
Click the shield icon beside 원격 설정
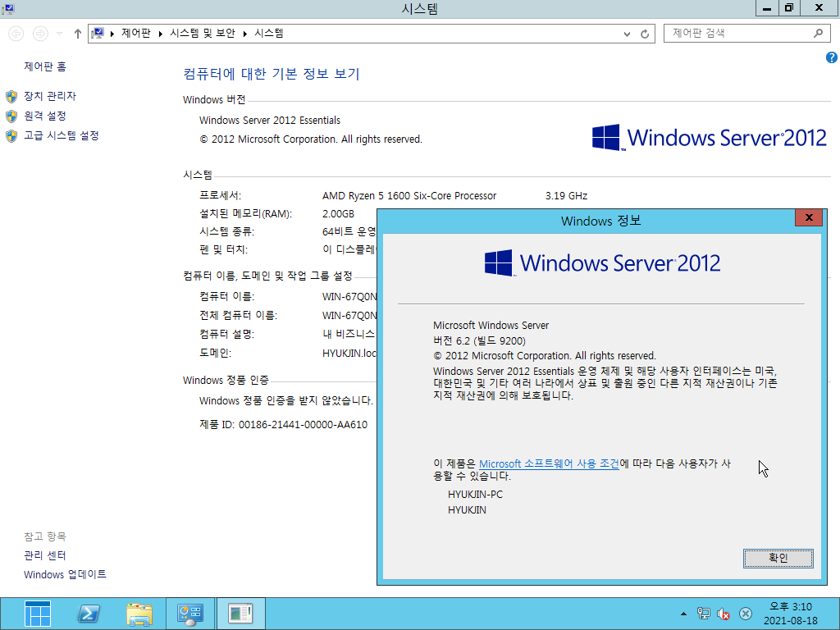point(11,116)
